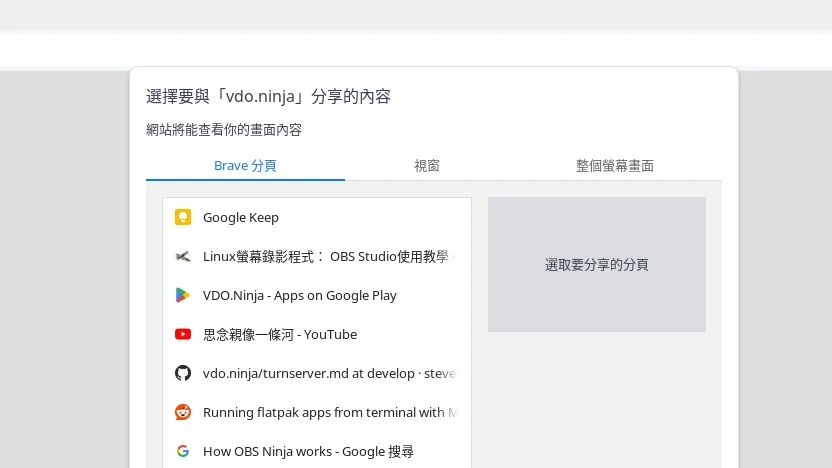This screenshot has height=468, width=832.
Task: Switch to the 視窗 tab
Action: (x=427, y=166)
